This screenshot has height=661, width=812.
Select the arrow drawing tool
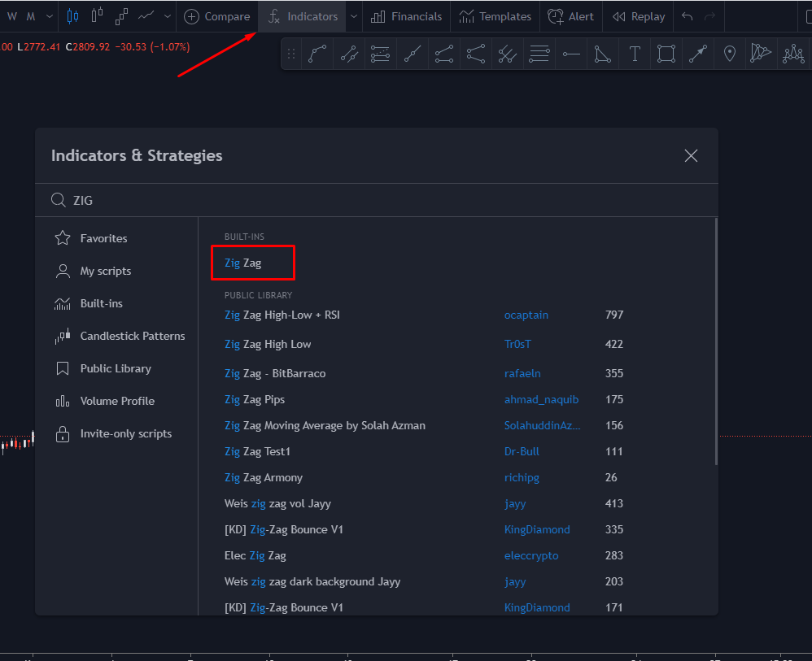[x=698, y=54]
